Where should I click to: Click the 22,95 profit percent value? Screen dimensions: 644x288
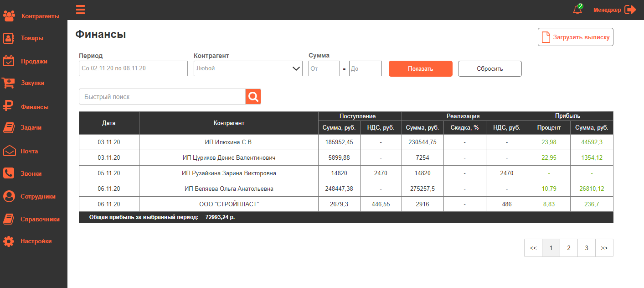tap(549, 157)
